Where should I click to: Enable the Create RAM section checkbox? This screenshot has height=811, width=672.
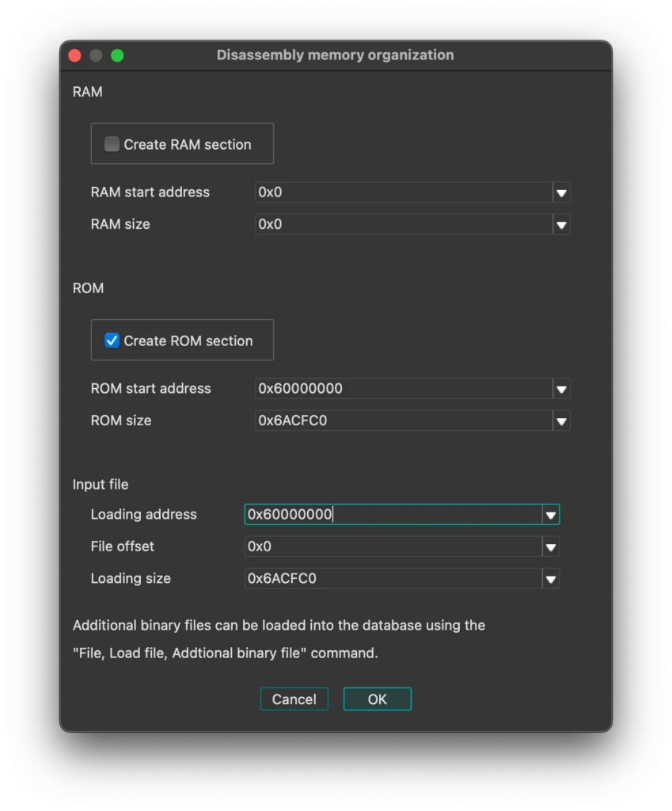click(x=112, y=144)
